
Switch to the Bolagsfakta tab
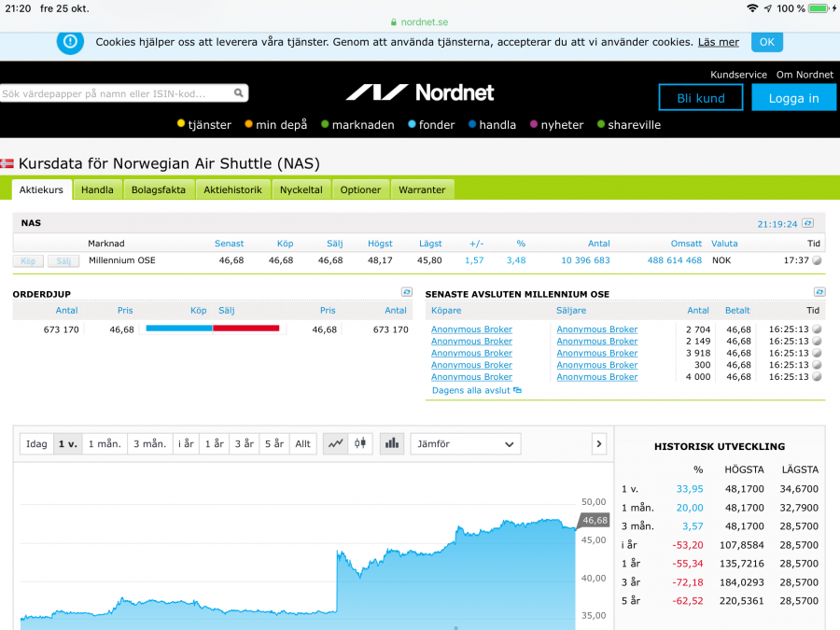click(158, 189)
